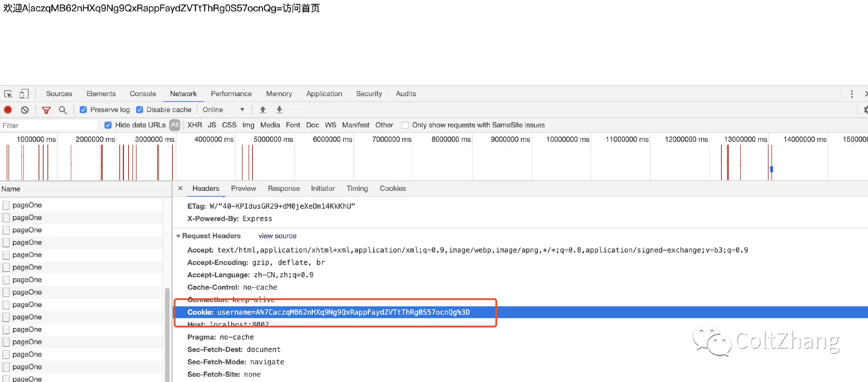Toggle the red filter funnel icon
The width and height of the screenshot is (868, 382).
[46, 110]
